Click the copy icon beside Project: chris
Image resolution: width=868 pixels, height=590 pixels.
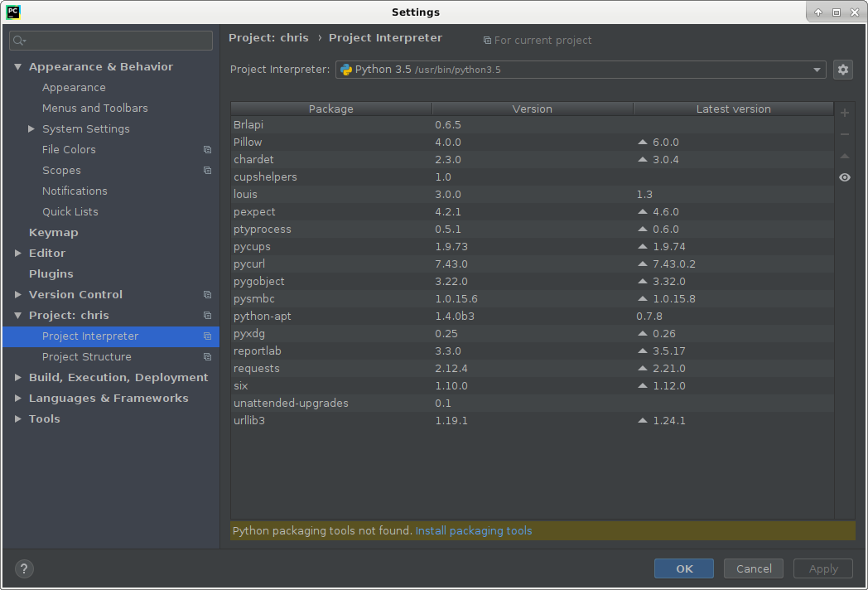click(208, 315)
